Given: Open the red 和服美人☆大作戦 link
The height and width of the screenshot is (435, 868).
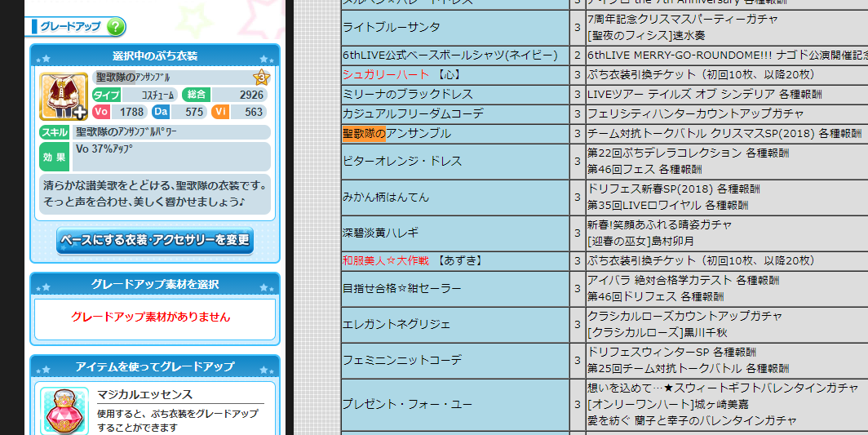Looking at the screenshot, I should 386,260.
